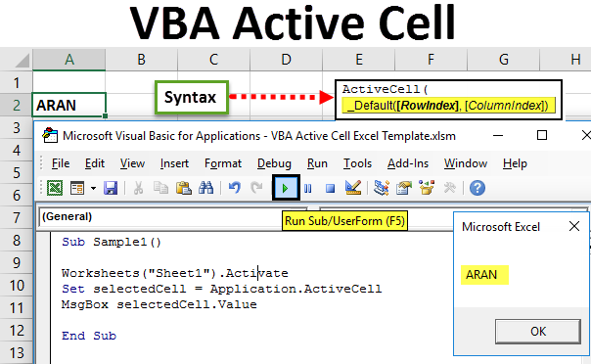Open the Format menu
Screen dimensions: 591x364
pos(223,163)
